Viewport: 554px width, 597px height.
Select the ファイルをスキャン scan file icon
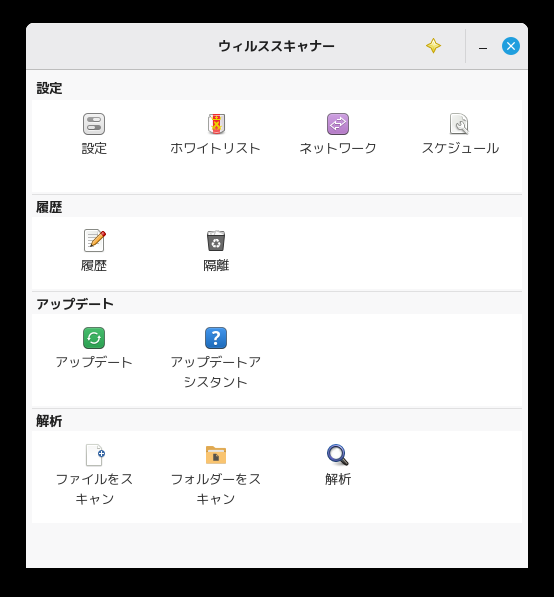pyautogui.click(x=95, y=455)
